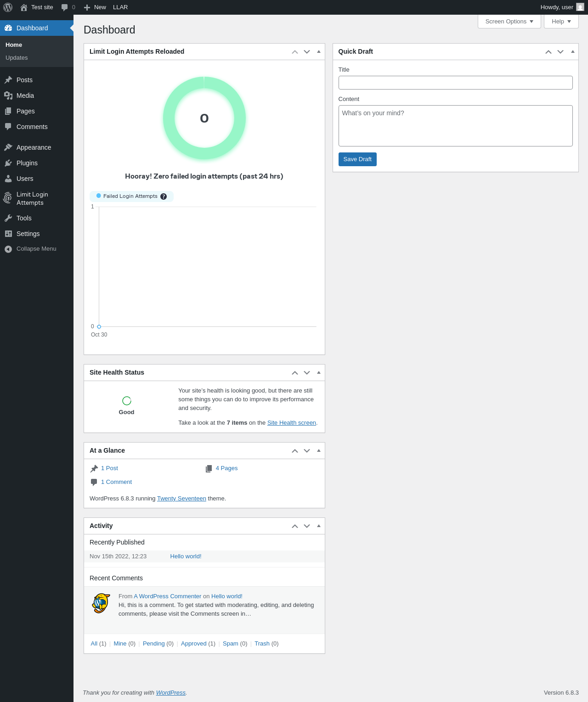Screen dimensions: 588x702
Task: Click the Site Health Good status circle
Action: click(127, 401)
